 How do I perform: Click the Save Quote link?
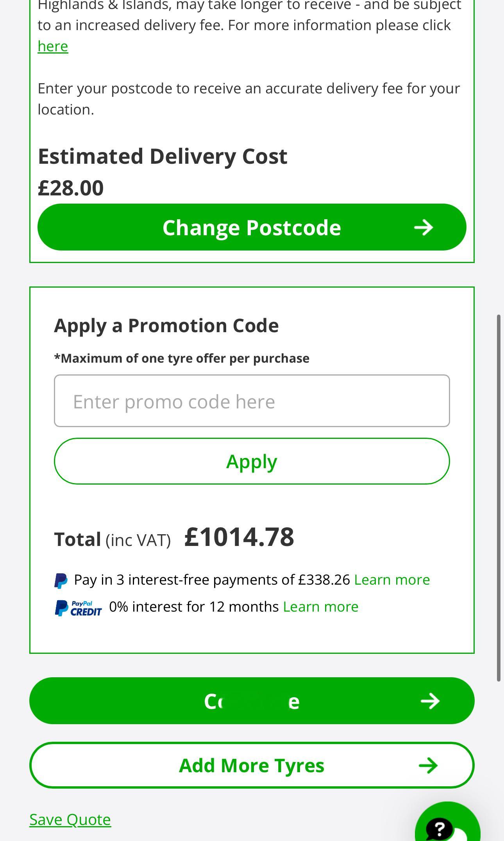[70, 820]
